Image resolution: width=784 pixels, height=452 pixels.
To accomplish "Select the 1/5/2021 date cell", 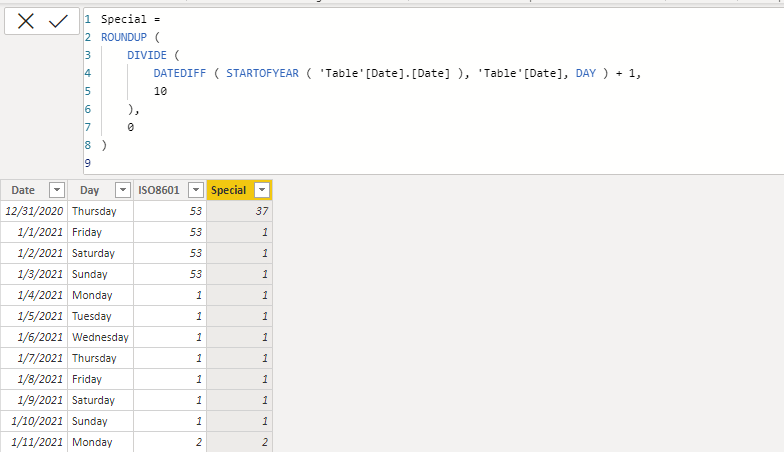I will coord(34,316).
